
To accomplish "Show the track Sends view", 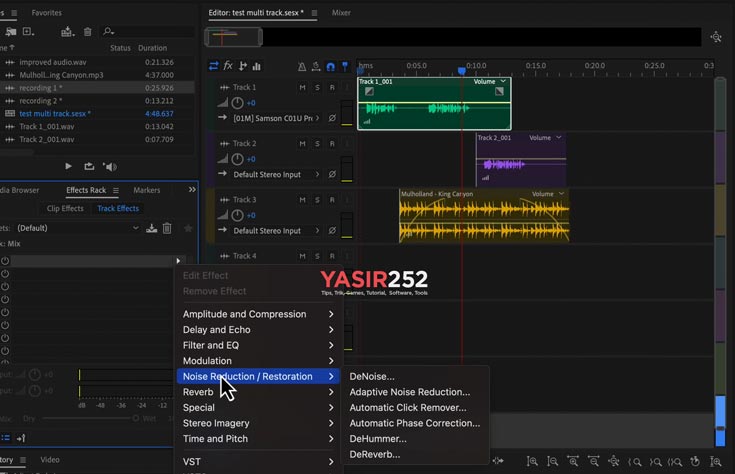I will tap(242, 66).
